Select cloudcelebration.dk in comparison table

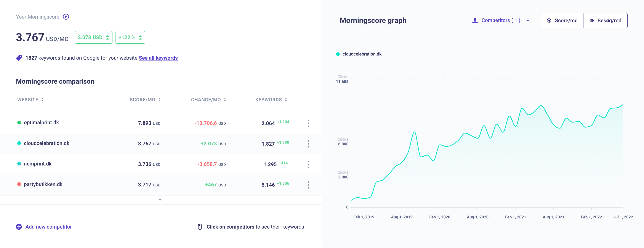tap(46, 143)
